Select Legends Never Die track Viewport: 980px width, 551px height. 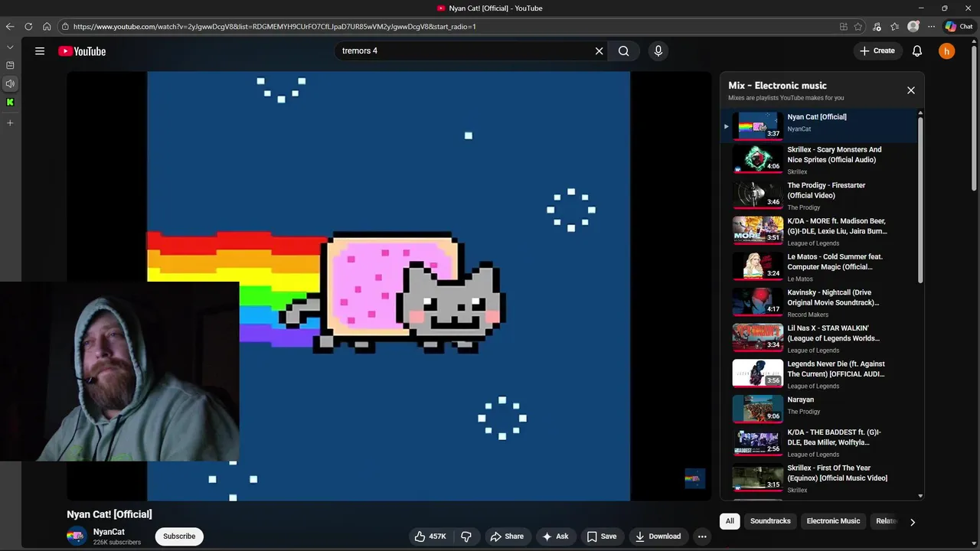tap(819, 374)
